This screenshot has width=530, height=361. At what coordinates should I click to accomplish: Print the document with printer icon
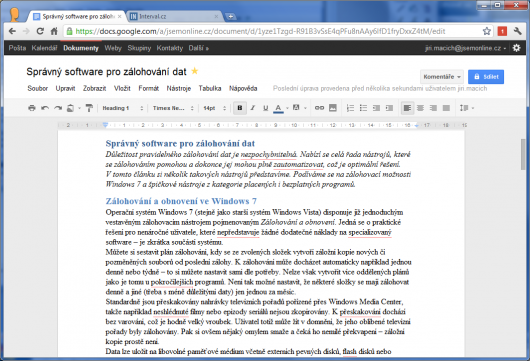click(x=32, y=108)
